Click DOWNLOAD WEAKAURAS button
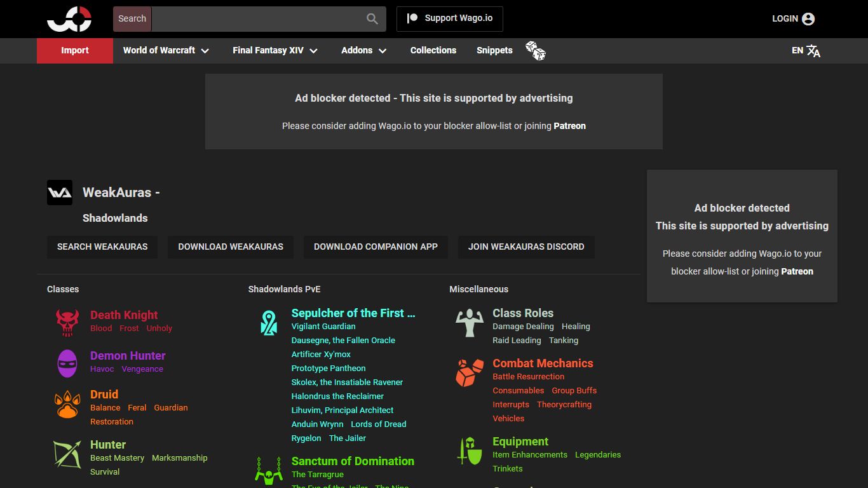 231,247
